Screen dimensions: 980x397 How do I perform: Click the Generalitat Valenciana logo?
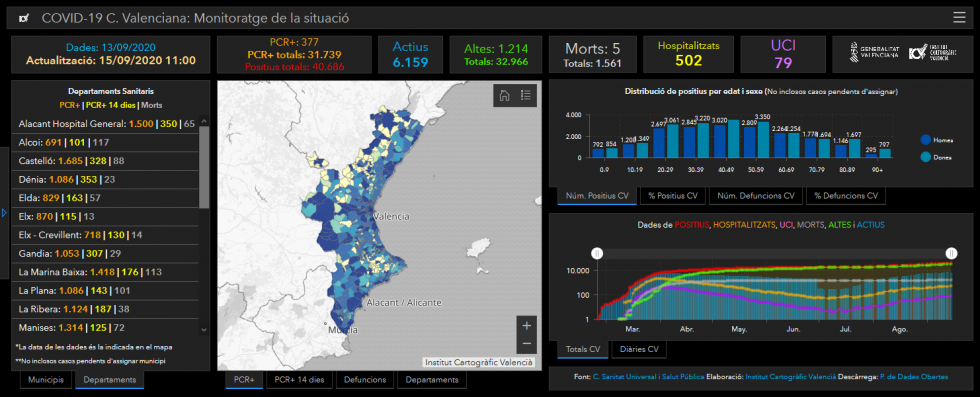[874, 52]
